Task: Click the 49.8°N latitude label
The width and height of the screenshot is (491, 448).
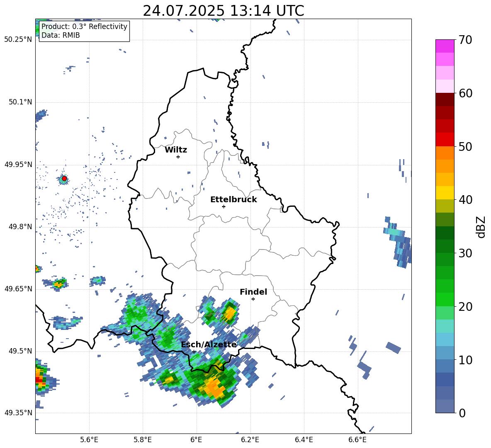Action: 20,227
